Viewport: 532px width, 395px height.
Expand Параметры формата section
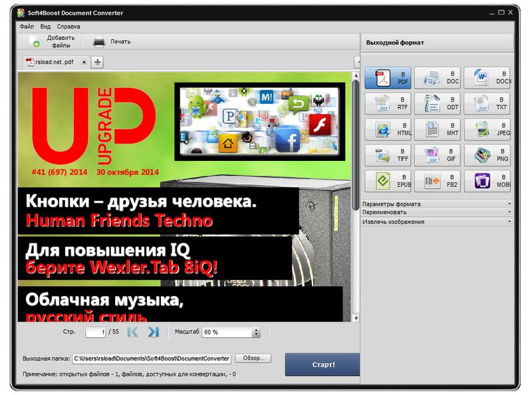(x=437, y=204)
